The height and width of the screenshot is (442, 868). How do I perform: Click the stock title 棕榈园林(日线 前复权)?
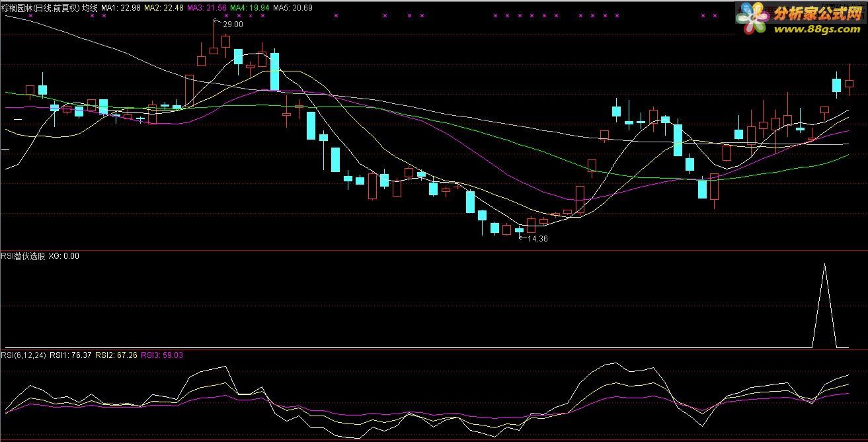[x=40, y=8]
